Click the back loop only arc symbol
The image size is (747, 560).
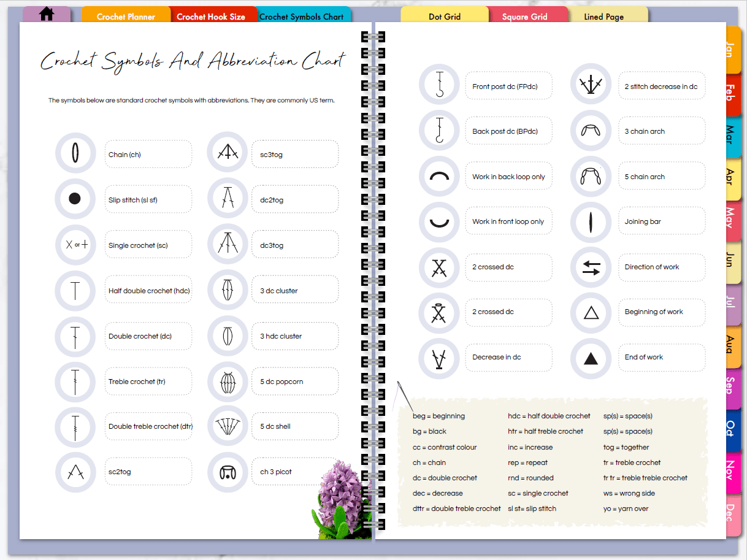click(439, 177)
